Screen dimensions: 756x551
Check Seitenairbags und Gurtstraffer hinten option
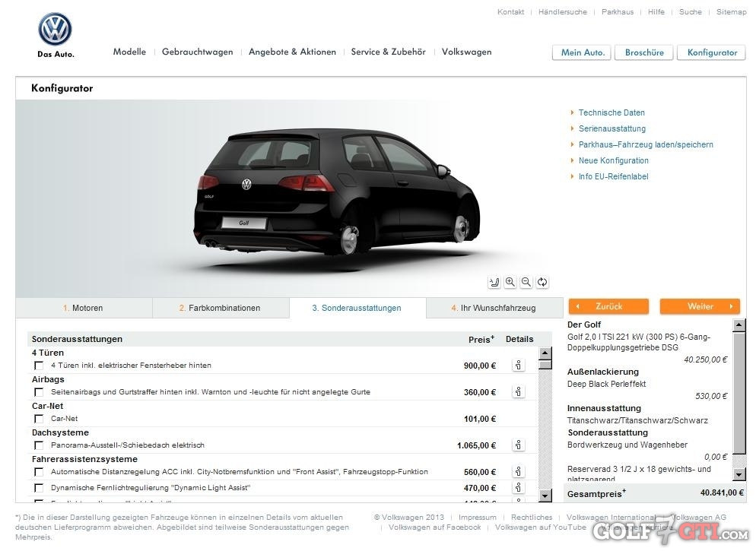pos(39,392)
